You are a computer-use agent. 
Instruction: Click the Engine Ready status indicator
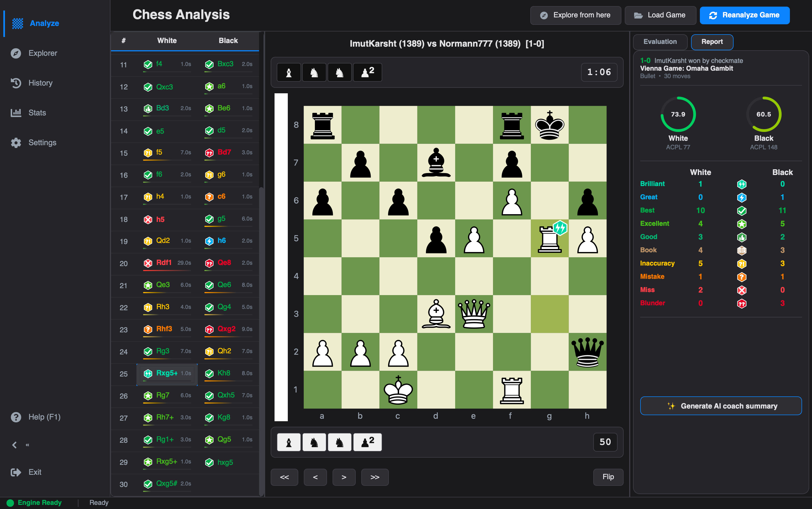click(x=34, y=503)
